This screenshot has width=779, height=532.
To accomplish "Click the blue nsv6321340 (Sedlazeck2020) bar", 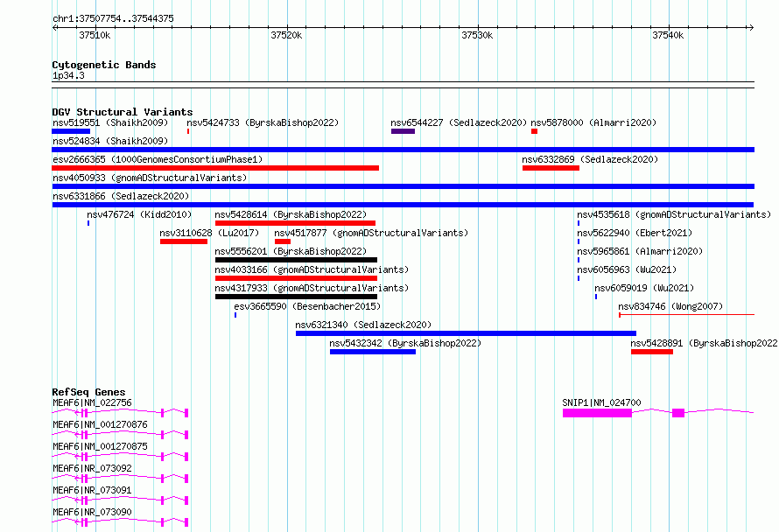I will (x=466, y=333).
